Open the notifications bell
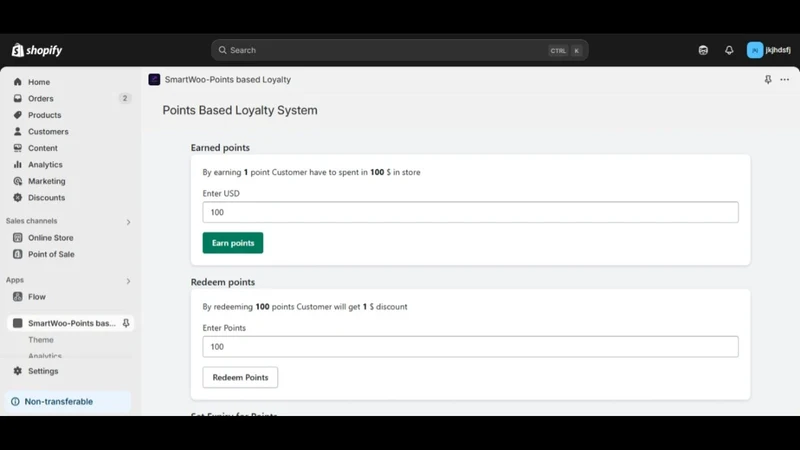800x450 pixels. (x=729, y=50)
